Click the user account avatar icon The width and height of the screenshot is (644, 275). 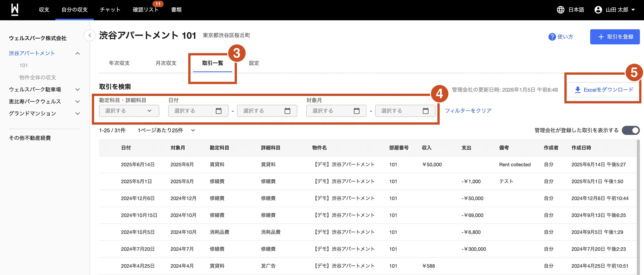(x=598, y=10)
